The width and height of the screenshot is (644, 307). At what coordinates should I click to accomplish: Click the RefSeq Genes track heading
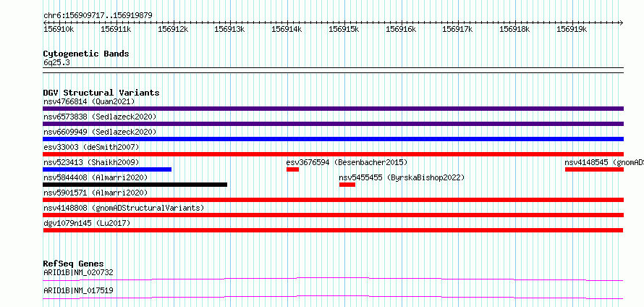point(74,264)
